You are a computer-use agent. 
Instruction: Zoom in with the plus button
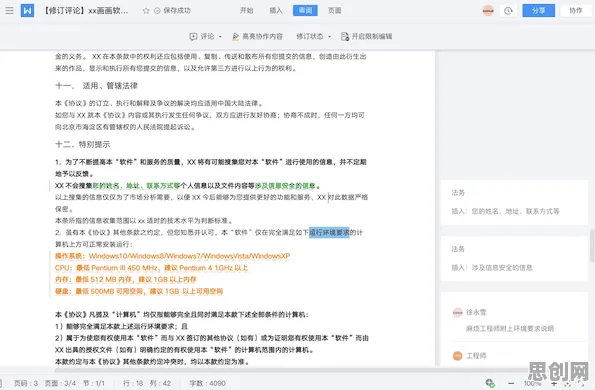pos(554,384)
